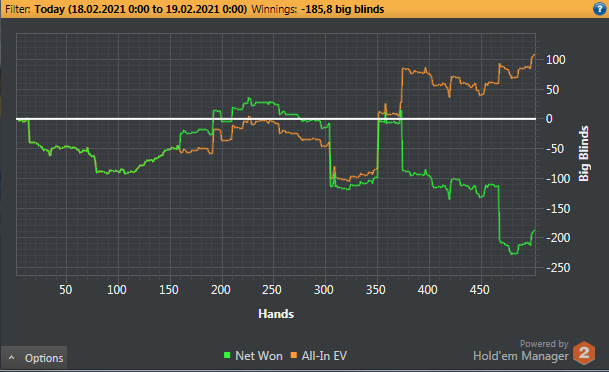This screenshot has height=372, width=609.
Task: Expand the Options panel
Action: click(34, 358)
